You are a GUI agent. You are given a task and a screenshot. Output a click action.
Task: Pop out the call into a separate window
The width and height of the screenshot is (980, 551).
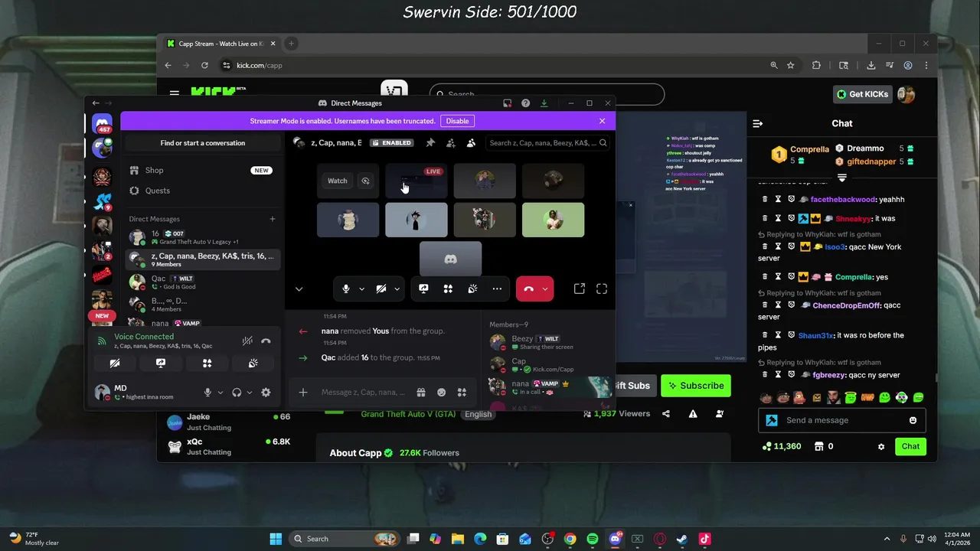coord(580,289)
